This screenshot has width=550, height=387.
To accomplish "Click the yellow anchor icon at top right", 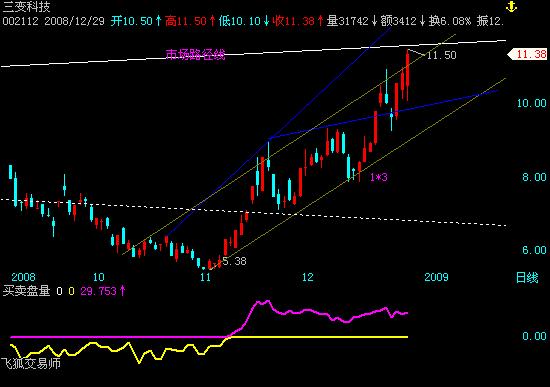I will [x=511, y=7].
